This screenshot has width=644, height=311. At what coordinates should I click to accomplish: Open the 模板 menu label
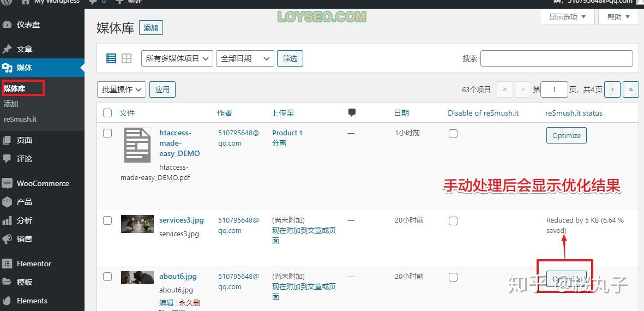pos(25,282)
